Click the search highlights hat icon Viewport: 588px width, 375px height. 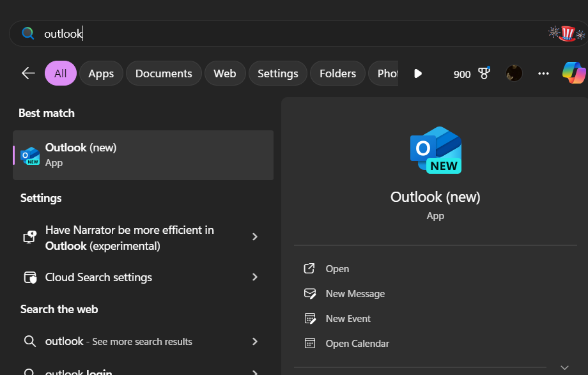coord(566,33)
